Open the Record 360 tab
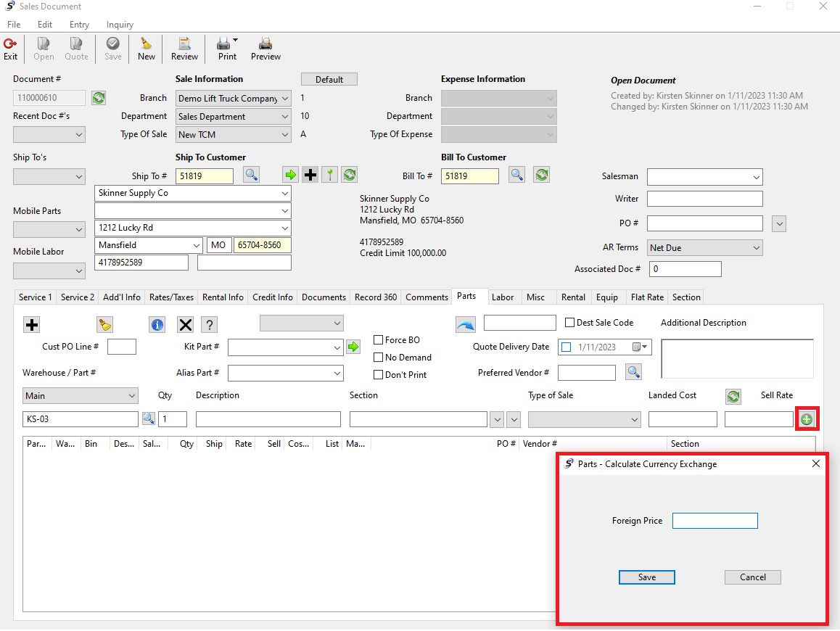840x631 pixels. 376,297
